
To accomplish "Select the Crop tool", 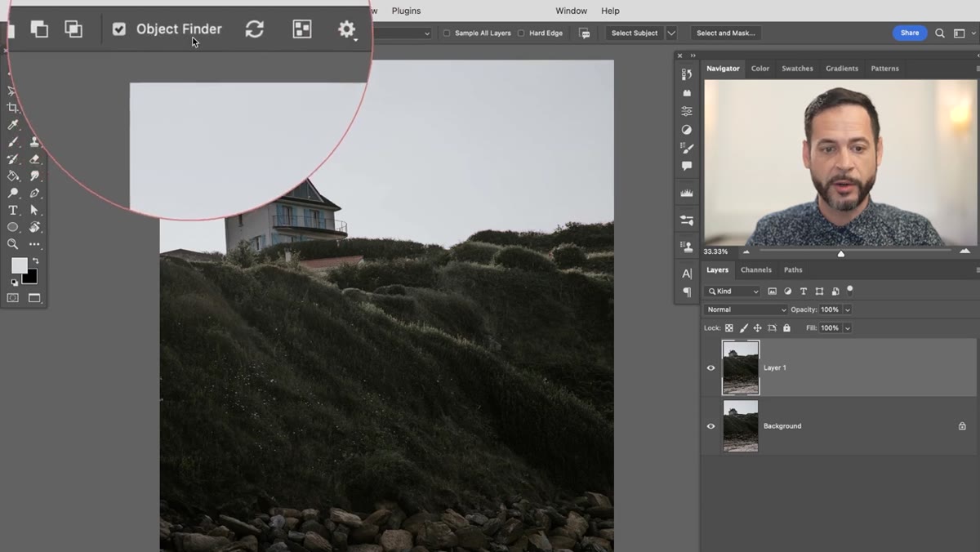I will 12,108.
